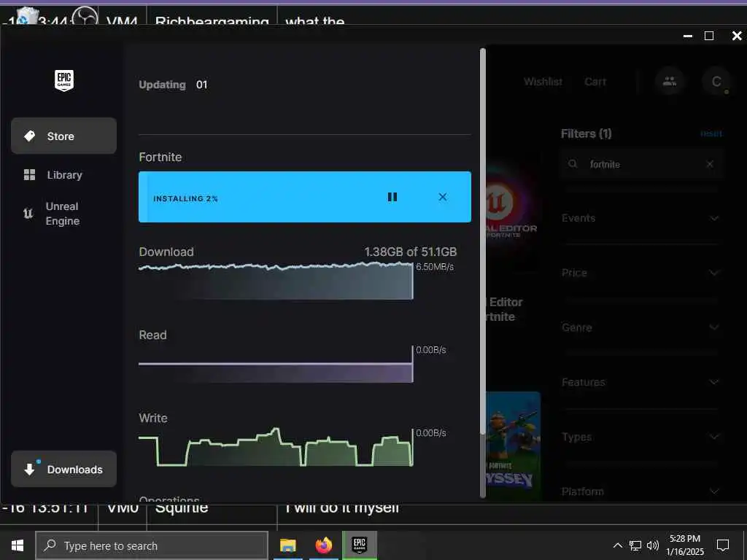Click the Epic Games logo in the sidebar

pos(64,80)
